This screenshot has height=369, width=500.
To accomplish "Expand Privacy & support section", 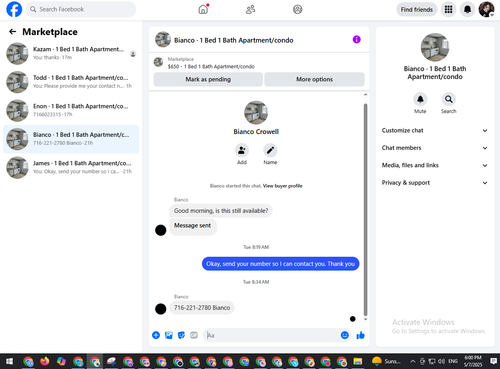I will (435, 183).
